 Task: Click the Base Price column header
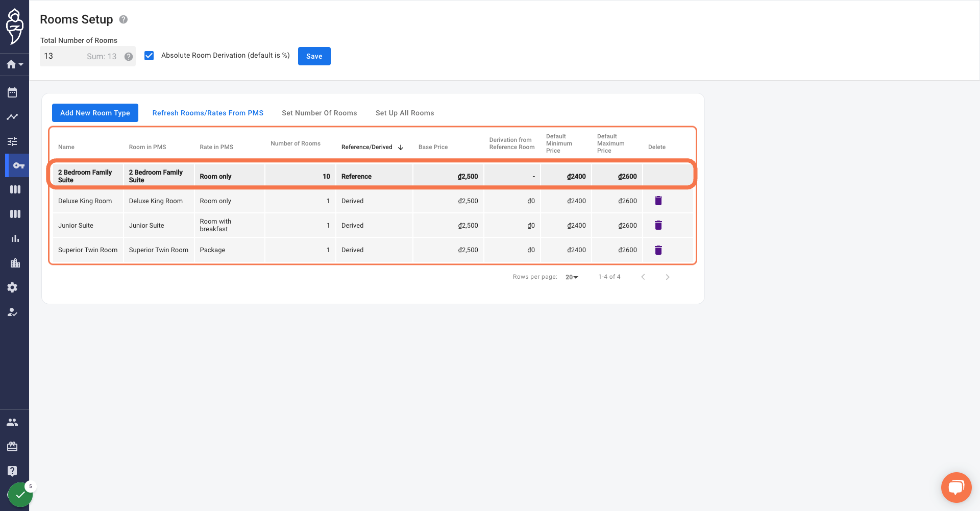[433, 147]
